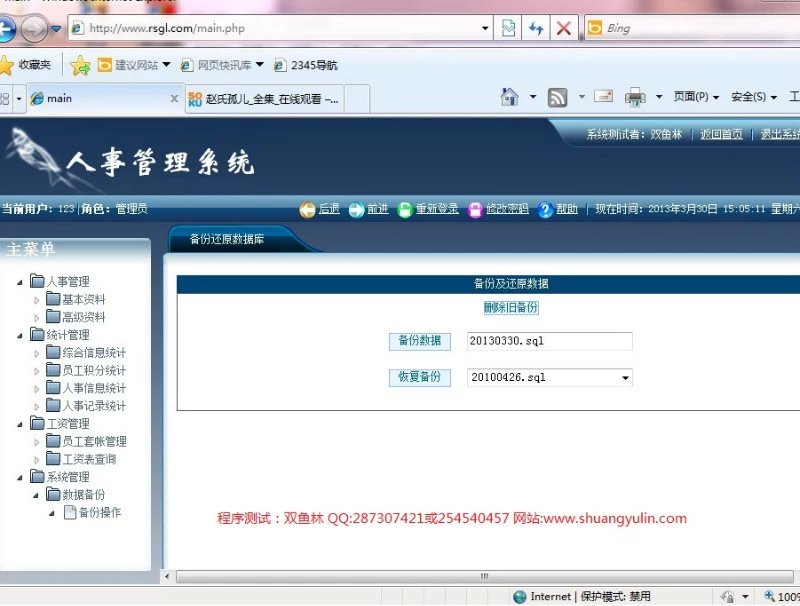Open the 建议网站 dropdown in favorites bar

click(166, 65)
